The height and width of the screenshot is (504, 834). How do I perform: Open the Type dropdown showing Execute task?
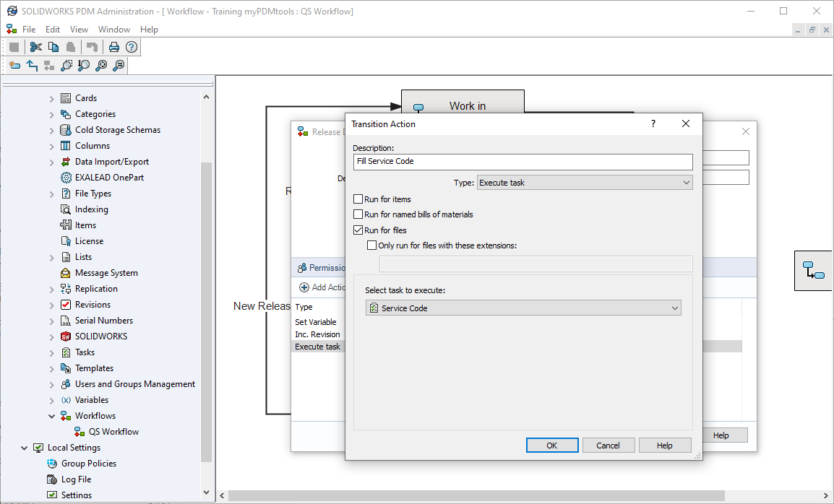tap(584, 183)
